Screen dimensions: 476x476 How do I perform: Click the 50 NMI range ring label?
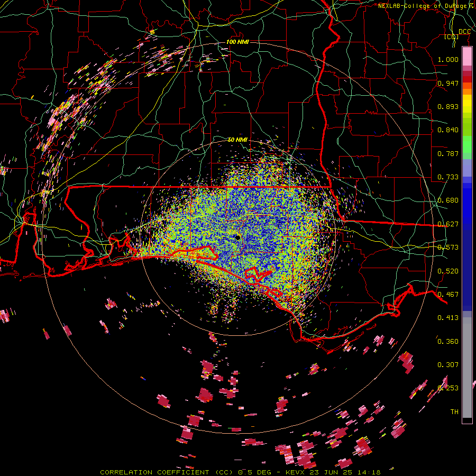pyautogui.click(x=237, y=140)
